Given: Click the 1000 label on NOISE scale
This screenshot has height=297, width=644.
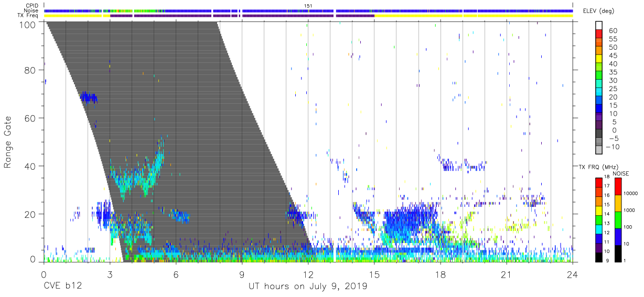Looking at the screenshot, I should (x=629, y=211).
